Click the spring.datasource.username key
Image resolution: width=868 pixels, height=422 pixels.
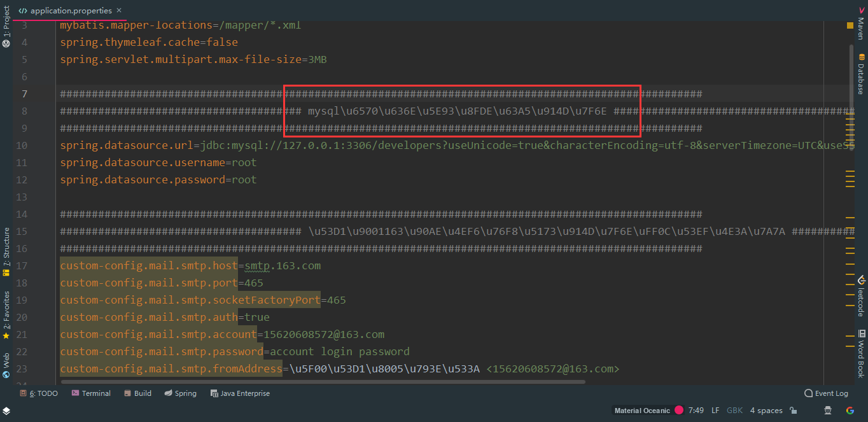[x=143, y=163]
